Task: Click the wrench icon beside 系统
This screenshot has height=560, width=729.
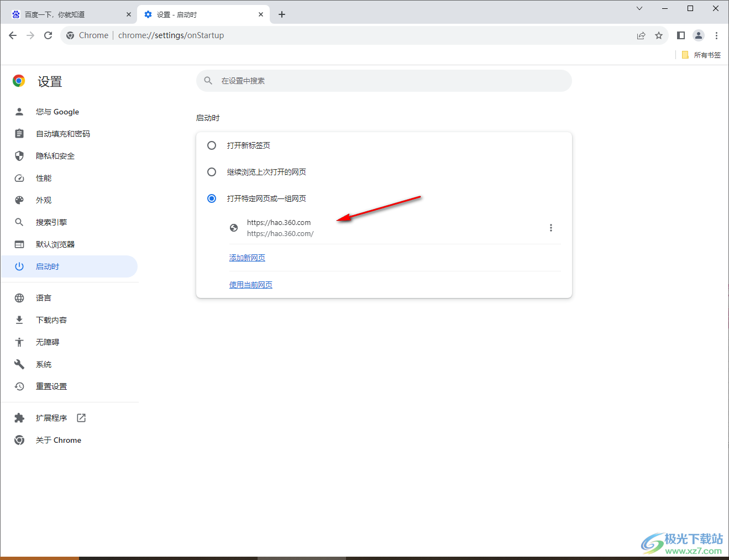Action: (x=19, y=364)
